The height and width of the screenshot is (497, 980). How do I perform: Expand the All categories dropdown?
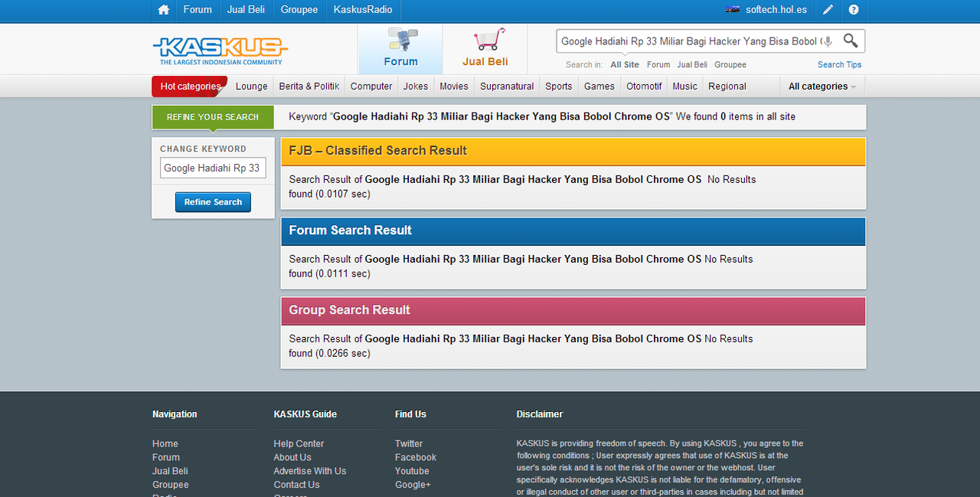point(822,87)
